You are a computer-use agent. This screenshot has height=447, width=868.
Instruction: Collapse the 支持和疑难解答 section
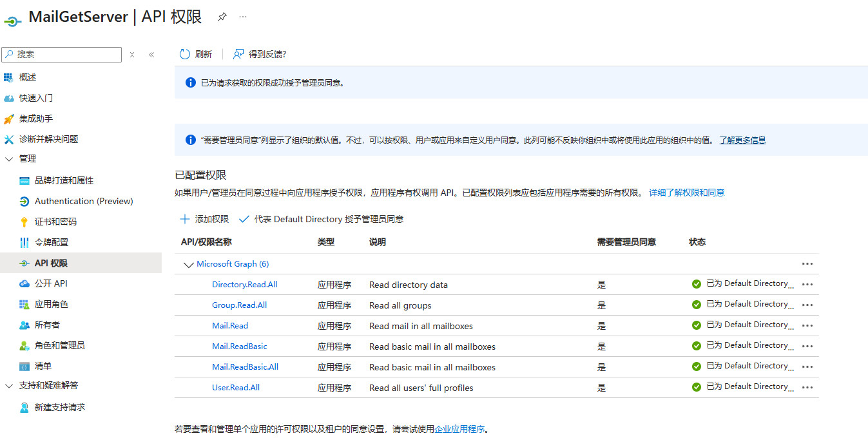coord(9,385)
